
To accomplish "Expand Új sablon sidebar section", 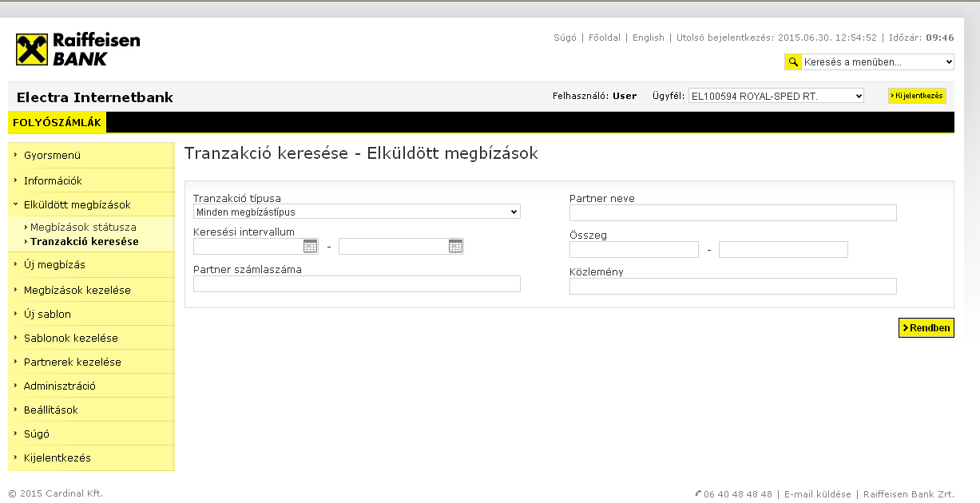I will (x=91, y=314).
